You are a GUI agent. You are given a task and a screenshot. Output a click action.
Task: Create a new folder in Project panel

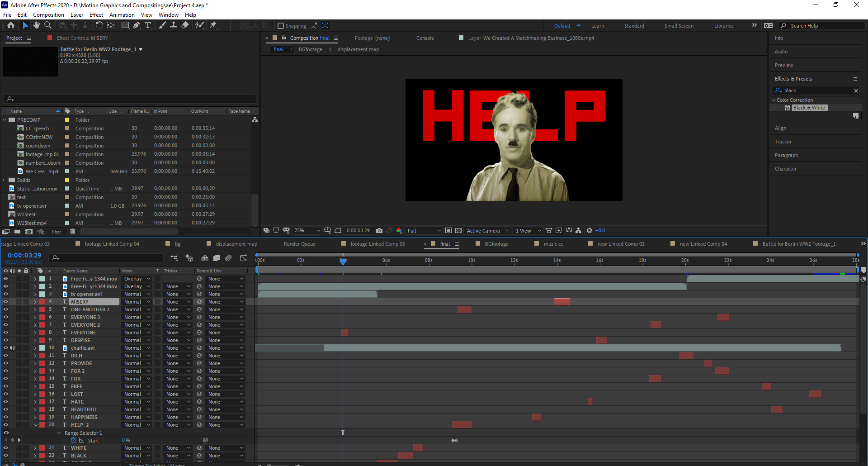click(17, 232)
